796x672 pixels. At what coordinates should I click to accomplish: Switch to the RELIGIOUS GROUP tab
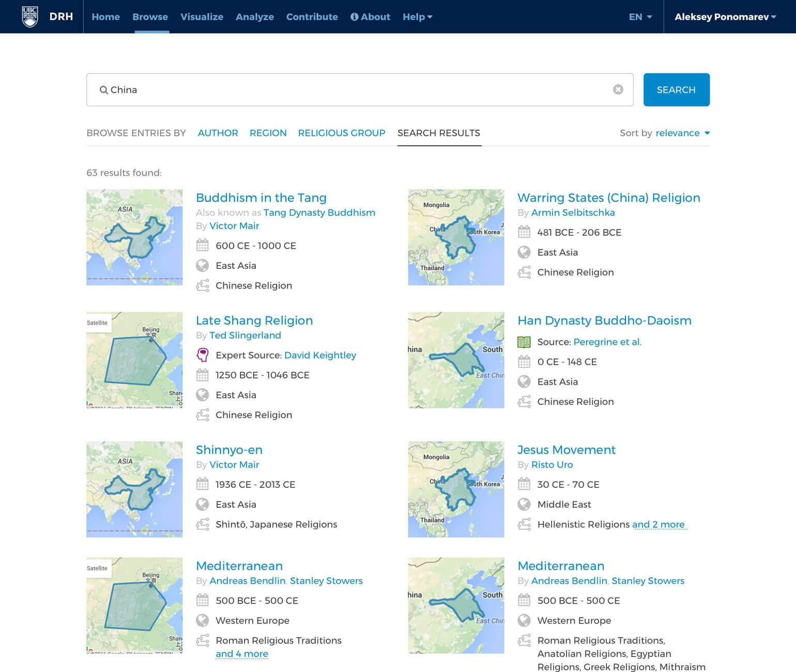click(341, 133)
